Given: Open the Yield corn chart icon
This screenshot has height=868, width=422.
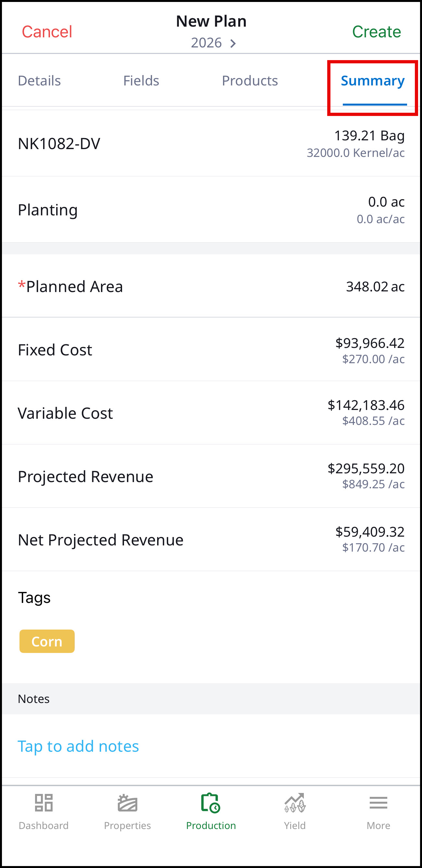Looking at the screenshot, I should click(x=295, y=802).
